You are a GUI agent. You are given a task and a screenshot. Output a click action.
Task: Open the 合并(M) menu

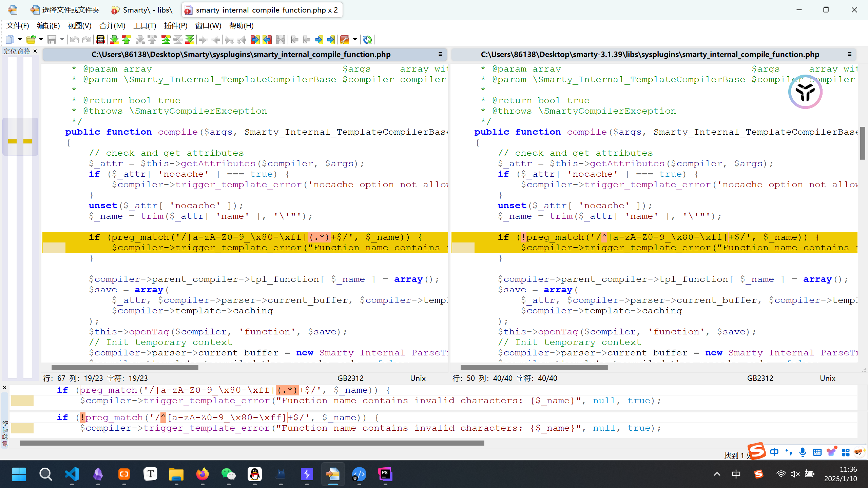pyautogui.click(x=112, y=26)
